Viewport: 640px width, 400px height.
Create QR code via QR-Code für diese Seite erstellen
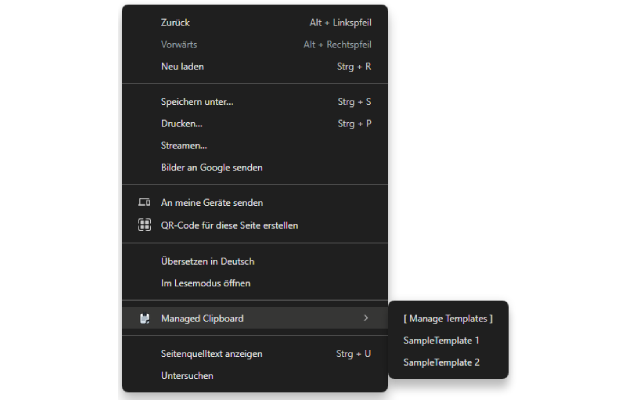[x=229, y=225]
